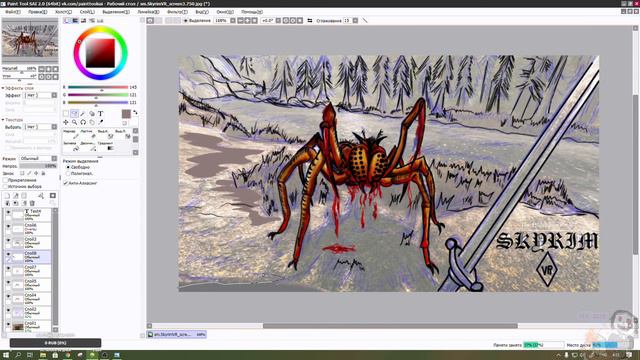Open the Файл menu

pyautogui.click(x=13, y=12)
